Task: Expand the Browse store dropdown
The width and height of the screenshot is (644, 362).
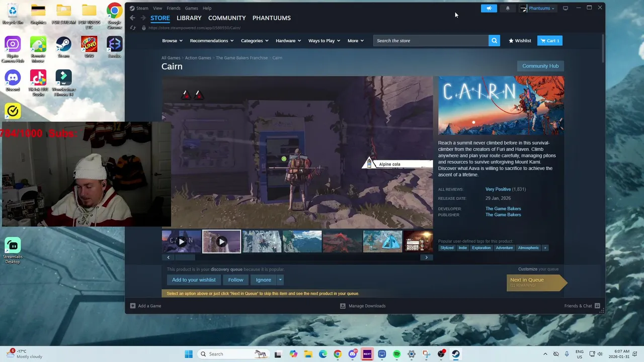Action: pyautogui.click(x=172, y=41)
